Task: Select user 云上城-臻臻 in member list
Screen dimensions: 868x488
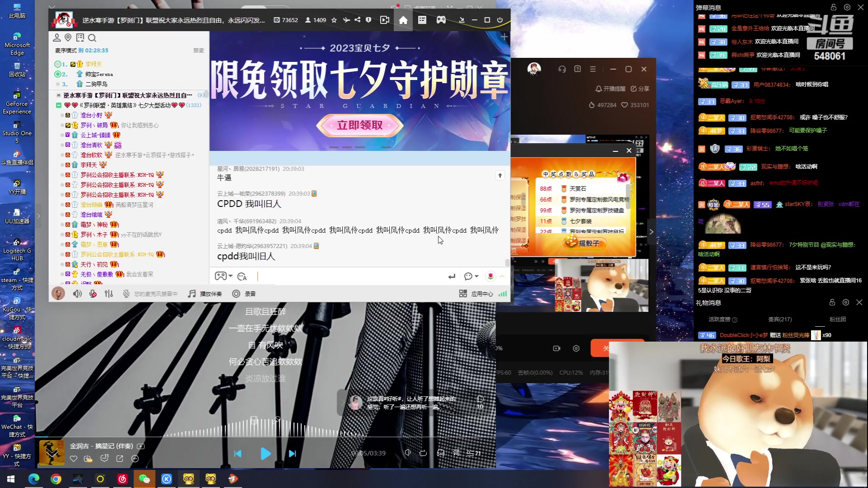Action: click(x=95, y=135)
